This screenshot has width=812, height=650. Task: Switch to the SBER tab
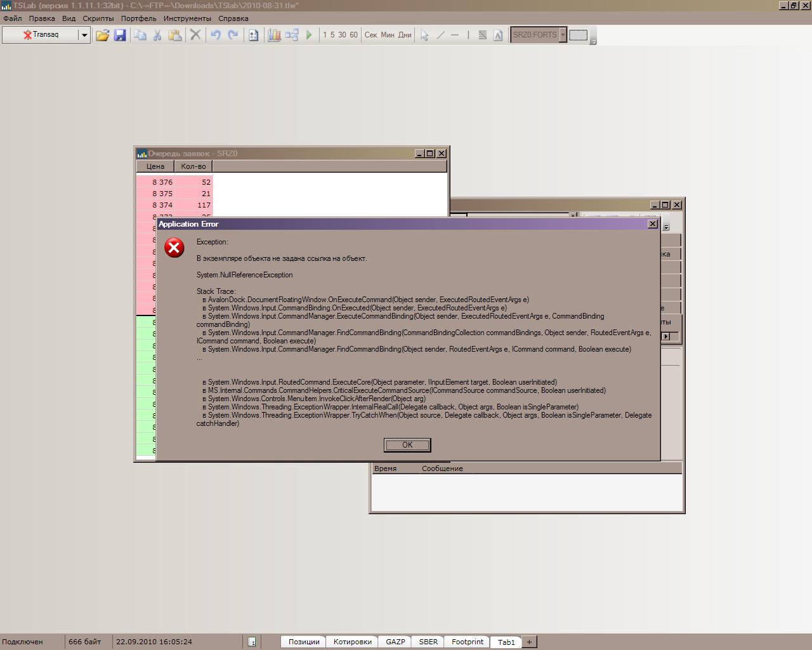(x=428, y=642)
